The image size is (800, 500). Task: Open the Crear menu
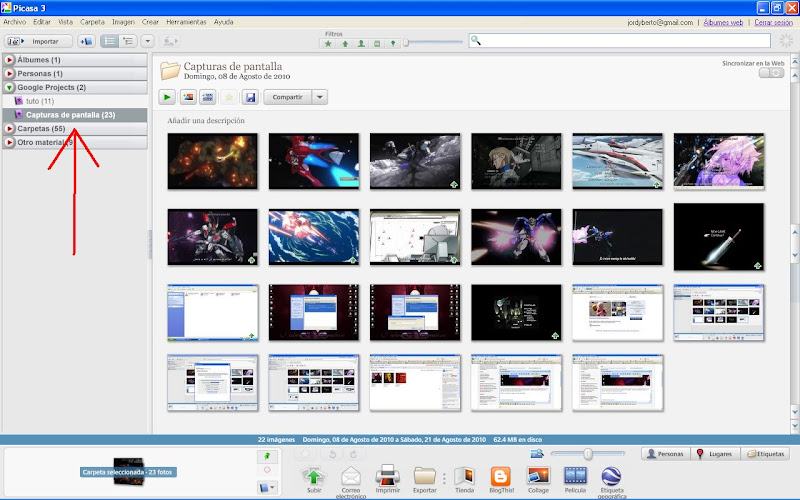pyautogui.click(x=150, y=22)
